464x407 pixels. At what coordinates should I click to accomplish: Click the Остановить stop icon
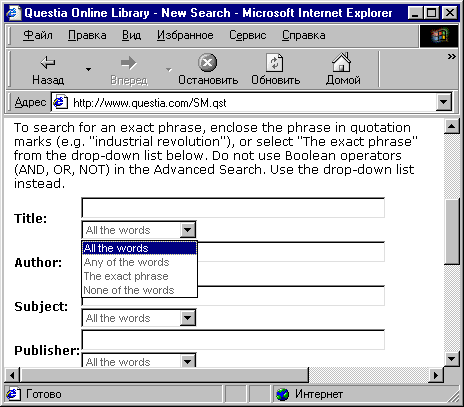point(207,63)
